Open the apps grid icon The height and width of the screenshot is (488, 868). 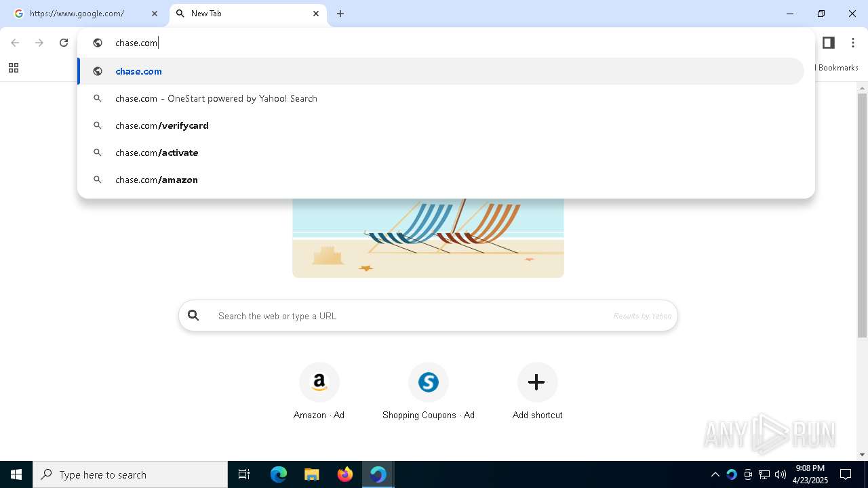pos(14,68)
